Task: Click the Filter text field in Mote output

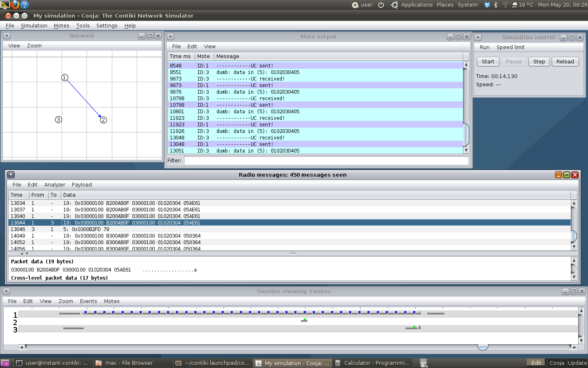Action: coord(326,161)
